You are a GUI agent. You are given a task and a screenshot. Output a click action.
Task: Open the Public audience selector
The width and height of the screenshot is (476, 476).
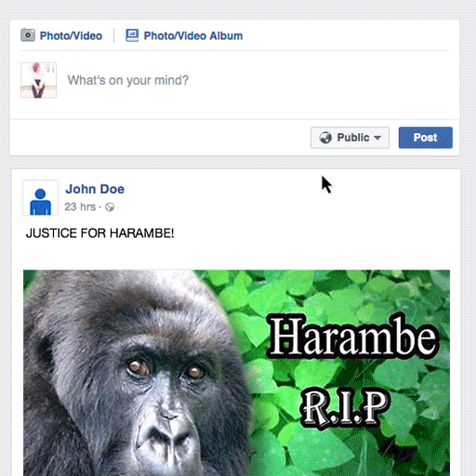click(x=350, y=138)
